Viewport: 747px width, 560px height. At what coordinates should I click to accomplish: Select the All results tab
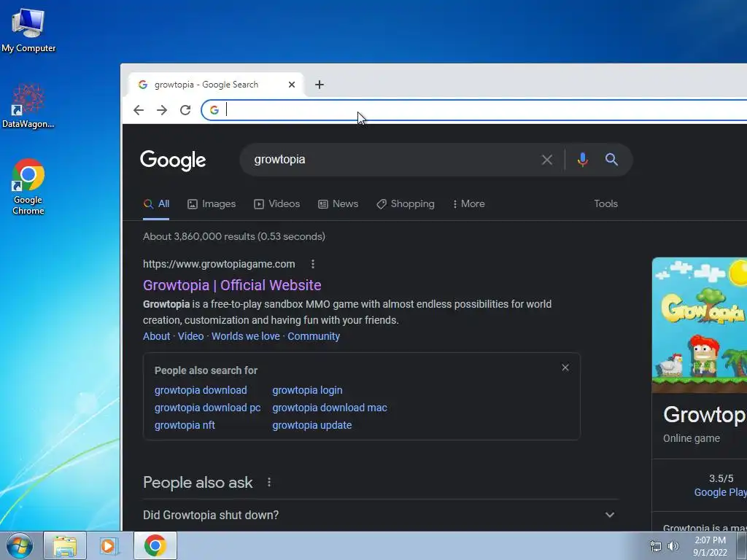[x=156, y=204]
